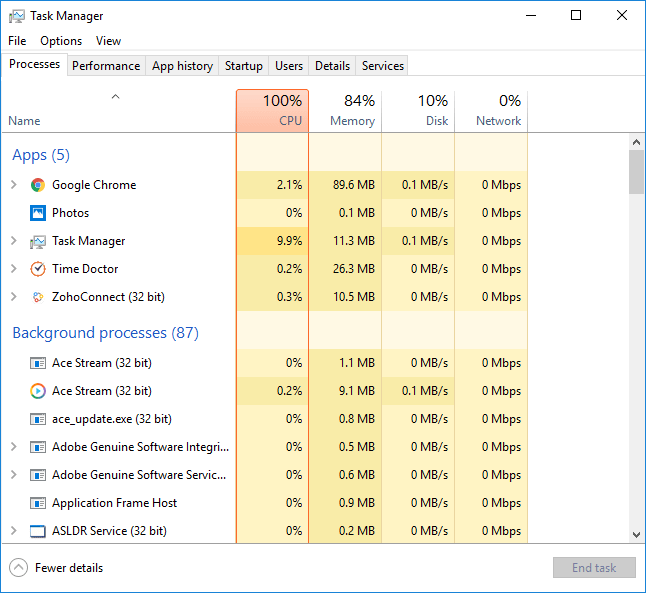Click the scrollbar up arrow
The image size is (646, 593).
637,142
